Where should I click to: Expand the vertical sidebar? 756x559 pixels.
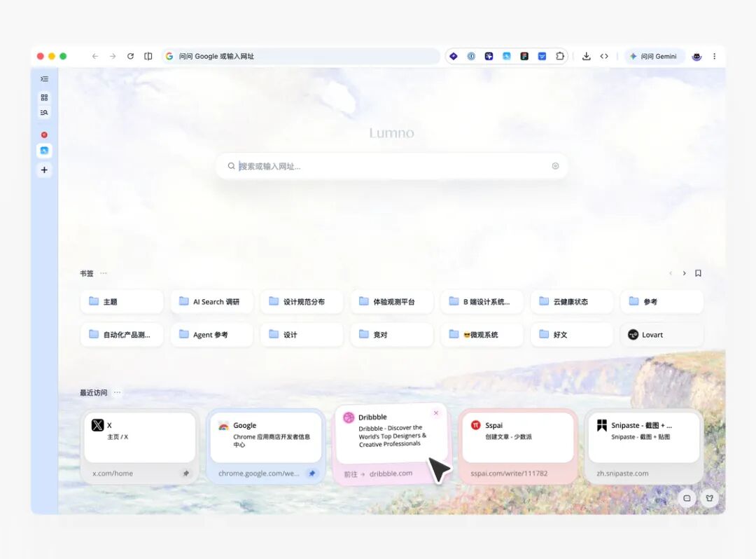point(44,78)
